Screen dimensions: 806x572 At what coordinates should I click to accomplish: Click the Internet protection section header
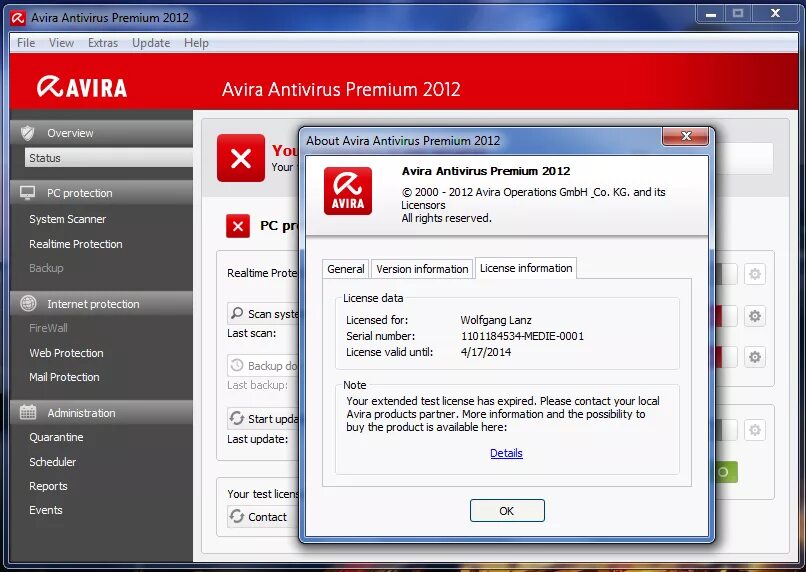tap(101, 304)
